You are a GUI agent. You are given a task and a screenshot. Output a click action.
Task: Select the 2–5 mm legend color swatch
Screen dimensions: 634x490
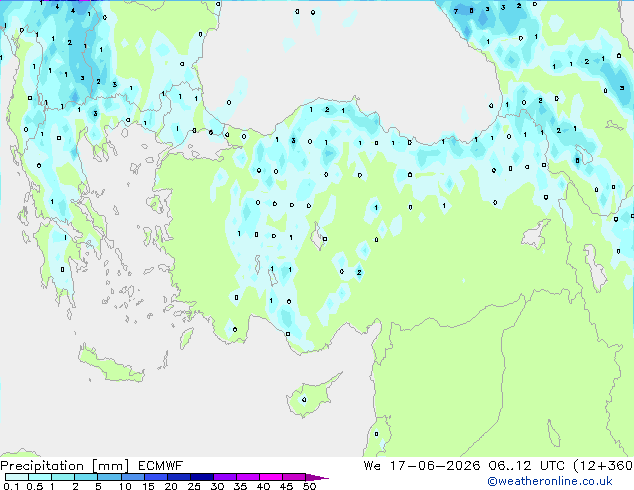[86, 477]
